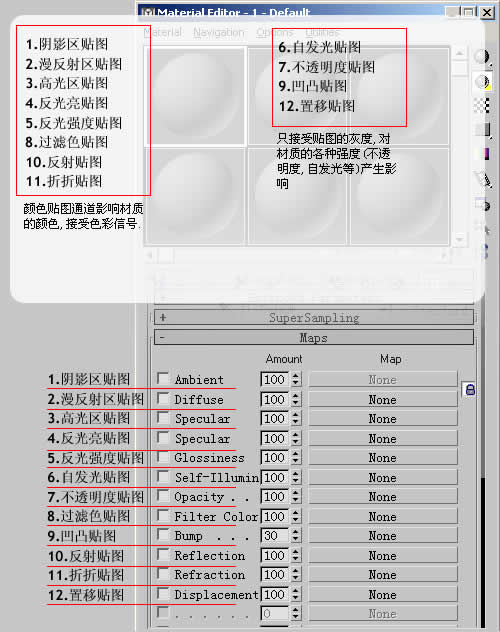Click the Make Preview film icon
The height and width of the screenshot is (632, 500).
tap(482, 179)
